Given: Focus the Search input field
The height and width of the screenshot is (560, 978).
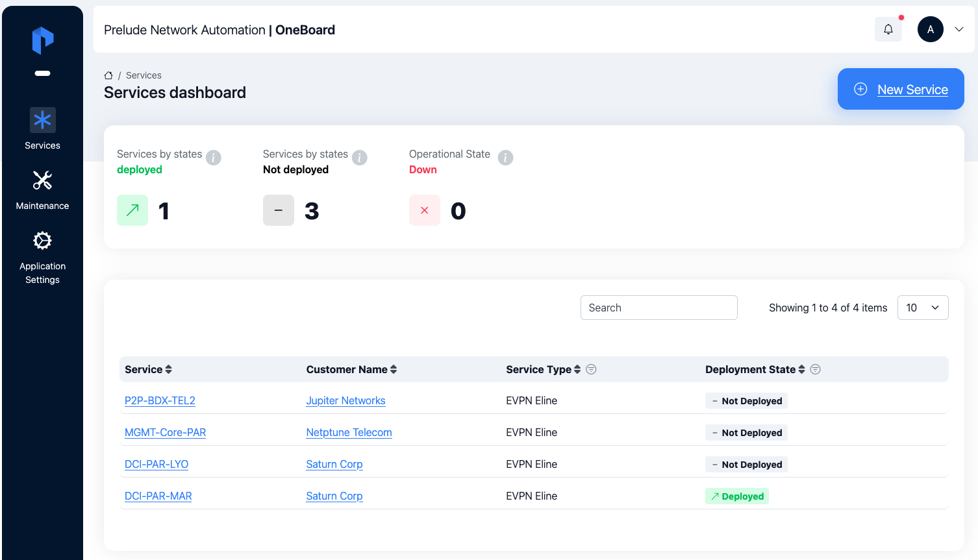Looking at the screenshot, I should (658, 308).
